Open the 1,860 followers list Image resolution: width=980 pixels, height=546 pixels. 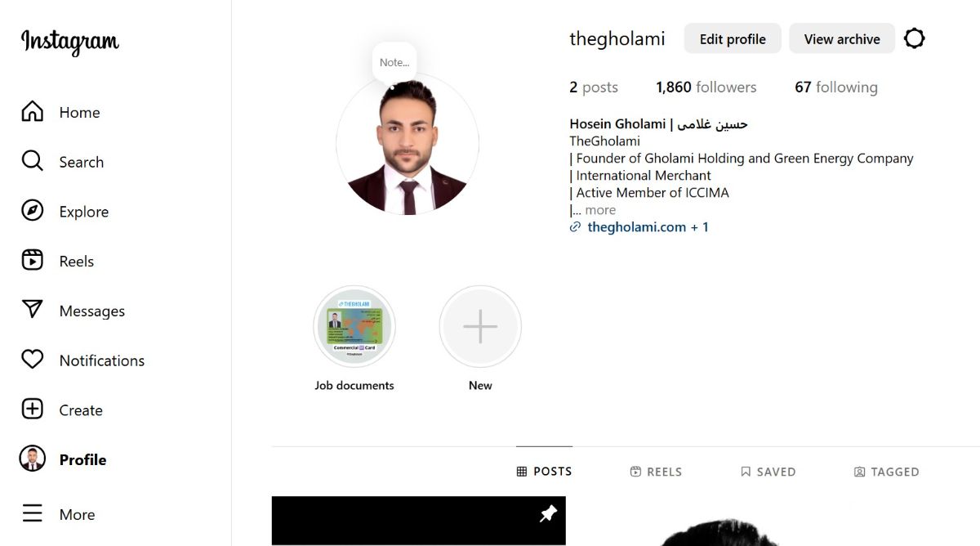coord(706,87)
